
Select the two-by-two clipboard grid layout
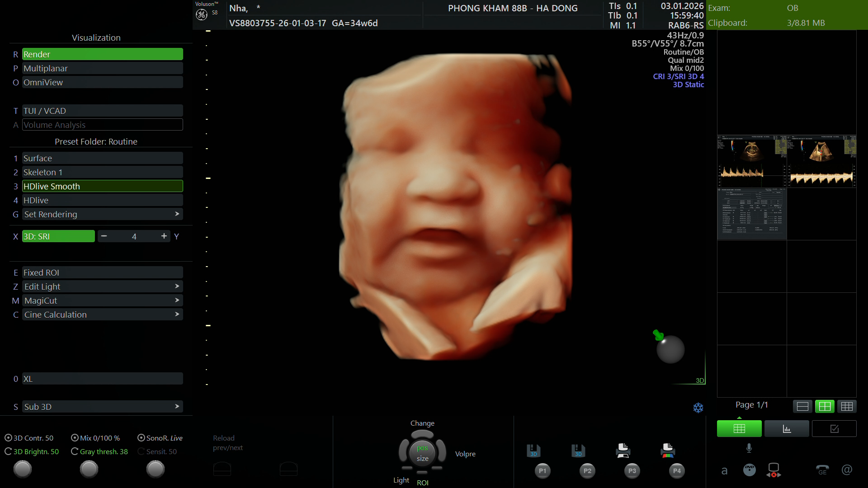[x=825, y=406]
